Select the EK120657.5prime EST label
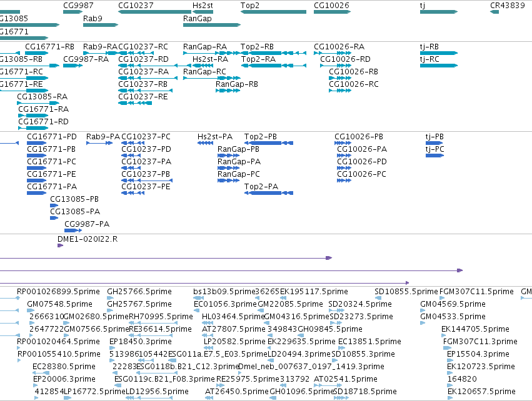This screenshot has height=401, width=532. point(481,392)
